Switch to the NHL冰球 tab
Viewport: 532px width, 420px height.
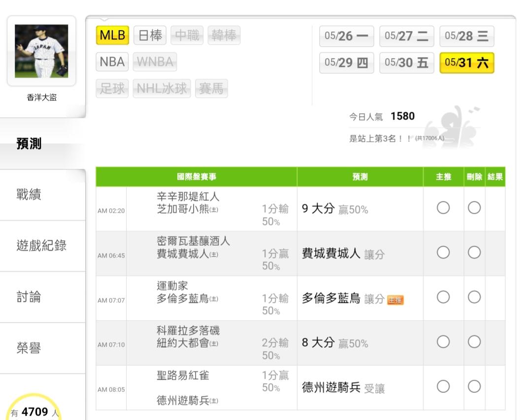(x=162, y=89)
